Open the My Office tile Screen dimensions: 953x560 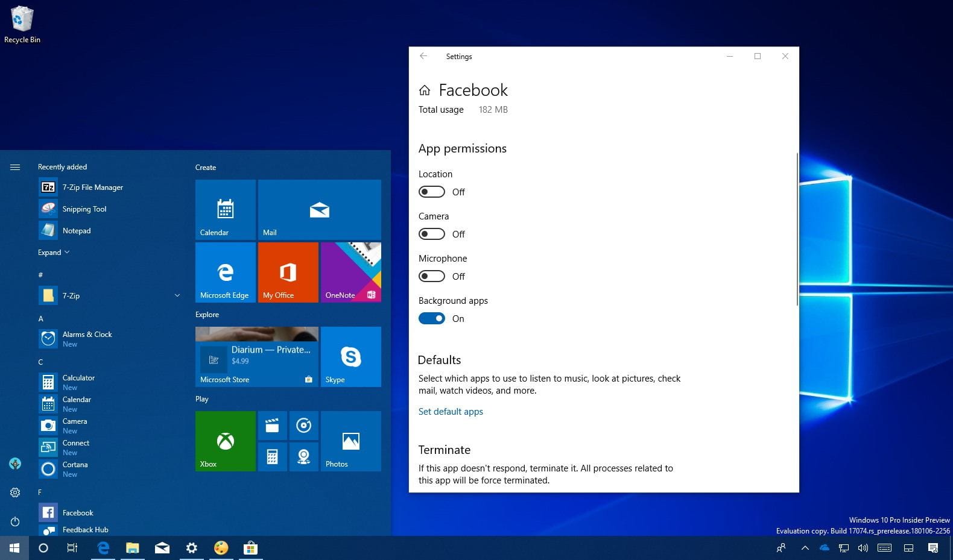coord(288,272)
